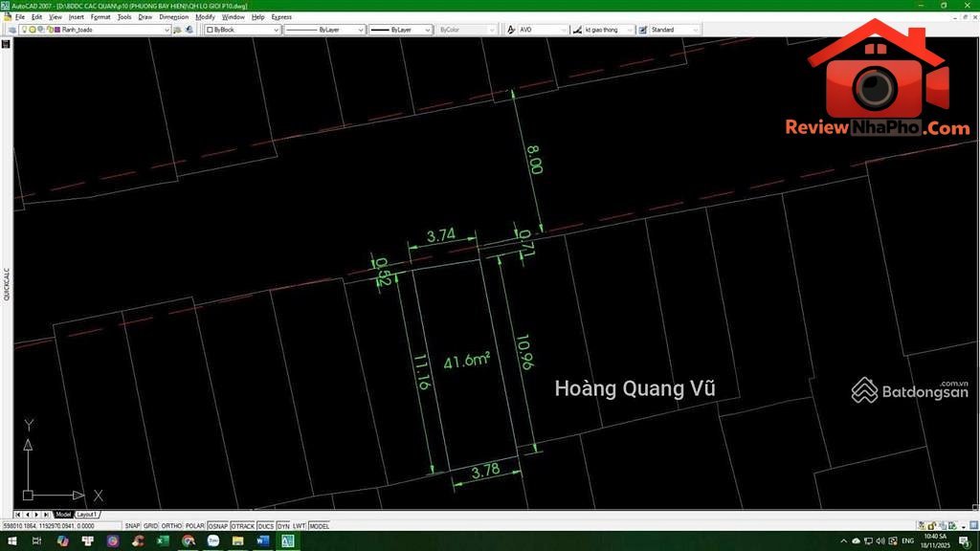Jump to first layout tab arrow
This screenshot has width=980, height=551.
[18, 515]
